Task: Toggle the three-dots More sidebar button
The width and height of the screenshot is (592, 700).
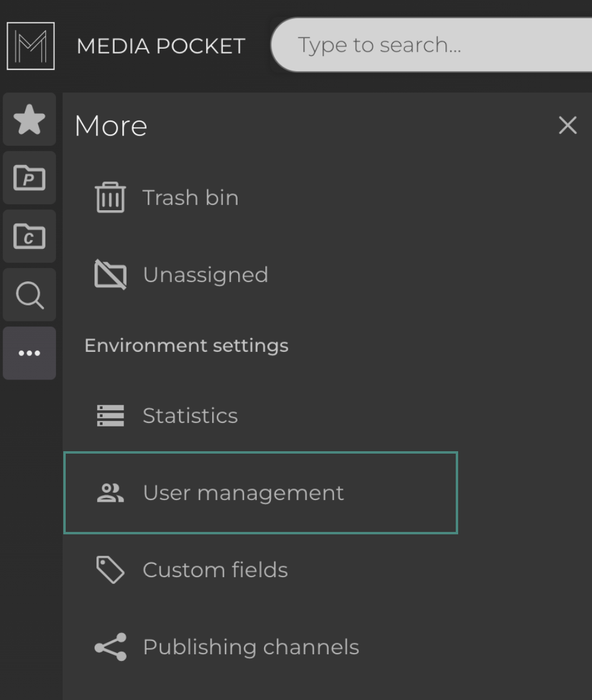Action: tap(30, 354)
